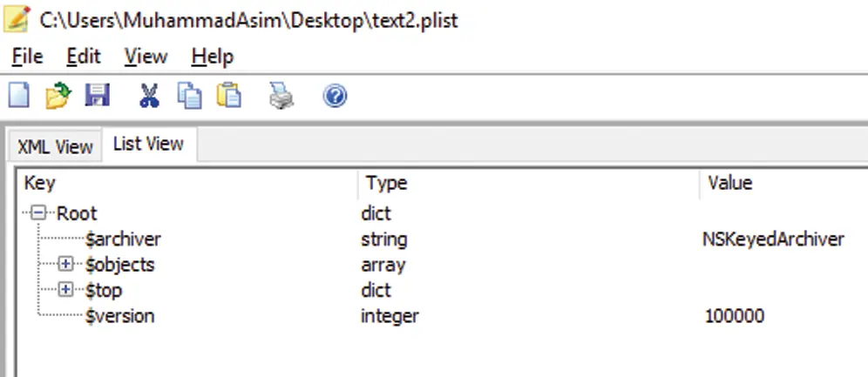Open the View menu
The height and width of the screenshot is (377, 868).
pyautogui.click(x=146, y=57)
